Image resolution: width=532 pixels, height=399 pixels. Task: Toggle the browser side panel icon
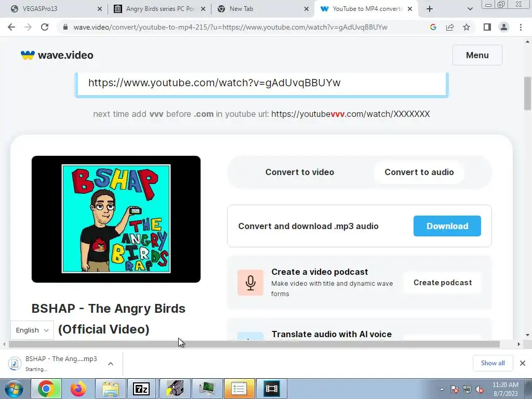pyautogui.click(x=487, y=27)
